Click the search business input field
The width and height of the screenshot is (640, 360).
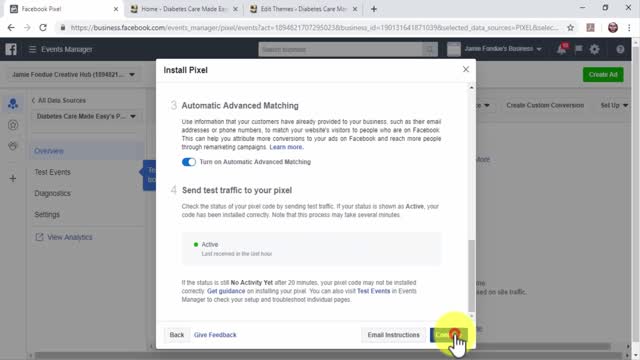[340, 49]
